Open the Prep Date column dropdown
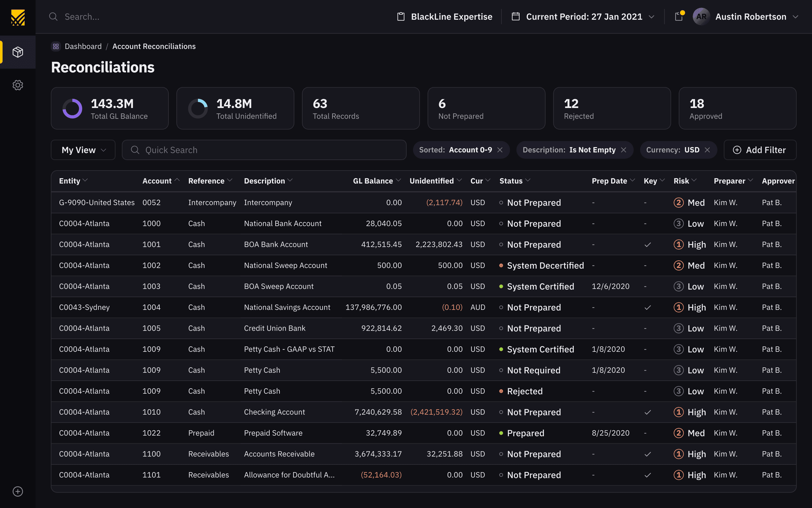The width and height of the screenshot is (812, 508). click(x=632, y=180)
